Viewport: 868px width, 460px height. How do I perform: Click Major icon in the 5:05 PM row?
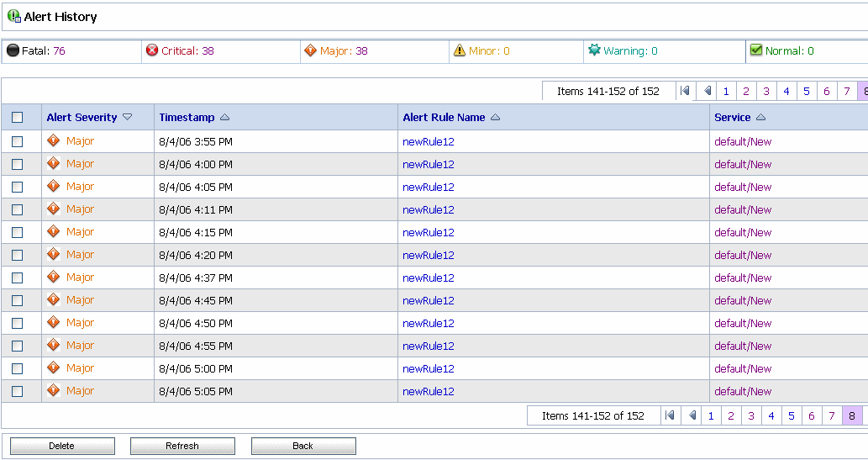pyautogui.click(x=53, y=390)
